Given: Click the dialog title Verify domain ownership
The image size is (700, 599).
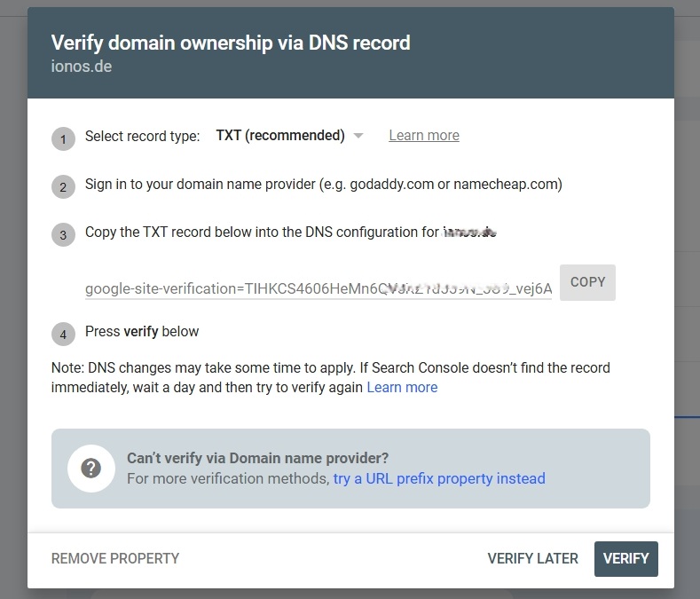Looking at the screenshot, I should 231,43.
